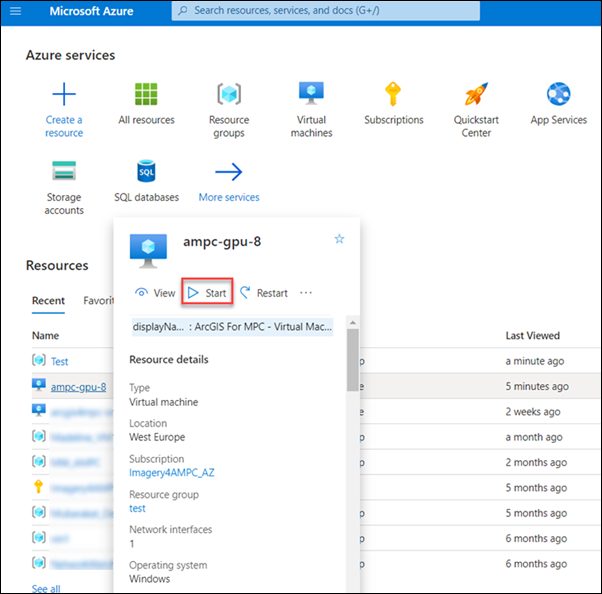Image resolution: width=602 pixels, height=594 pixels.
Task: Click the 'West Europe' location value
Action: (x=157, y=437)
